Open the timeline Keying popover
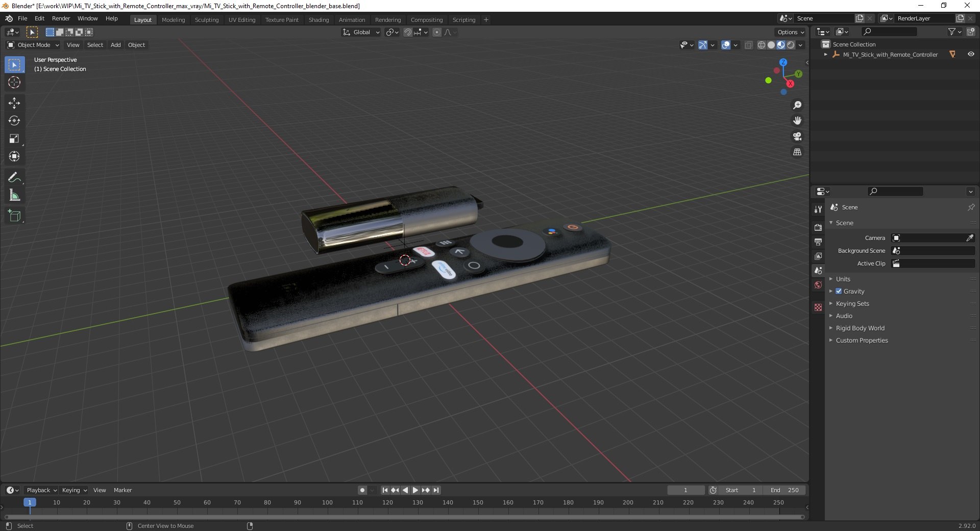This screenshot has height=531, width=980. (74, 490)
